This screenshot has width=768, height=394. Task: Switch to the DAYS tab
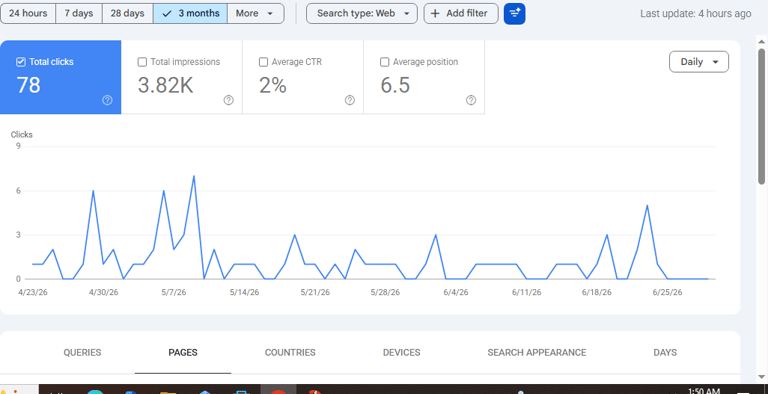coord(665,352)
